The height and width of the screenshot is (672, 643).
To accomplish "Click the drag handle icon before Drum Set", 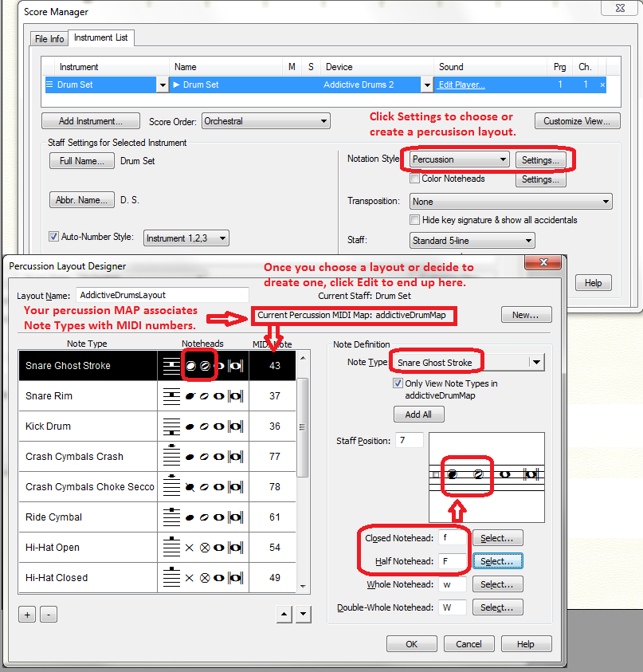I will click(49, 84).
